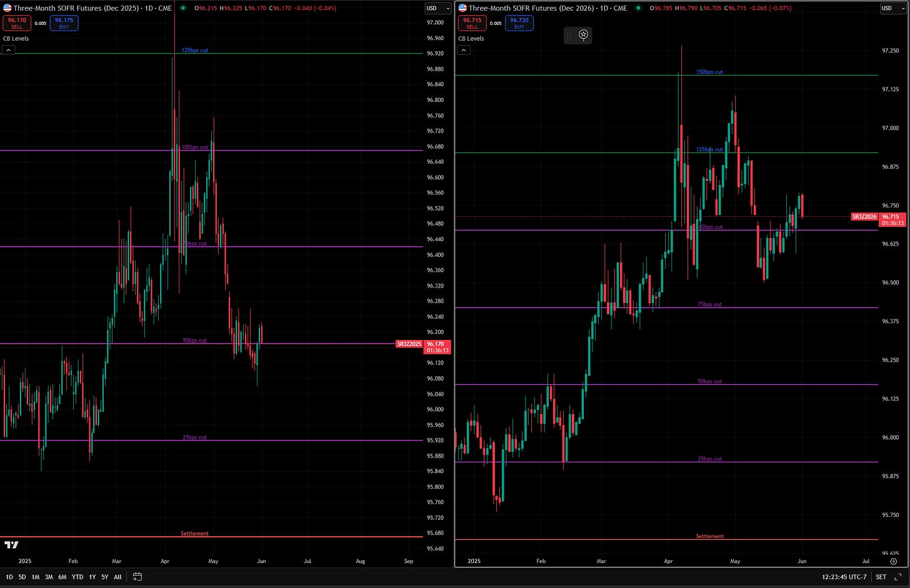This screenshot has width=910, height=588.
Task: Click the Three-Month SOFR Futures (Dec 2025) title
Action: point(76,8)
